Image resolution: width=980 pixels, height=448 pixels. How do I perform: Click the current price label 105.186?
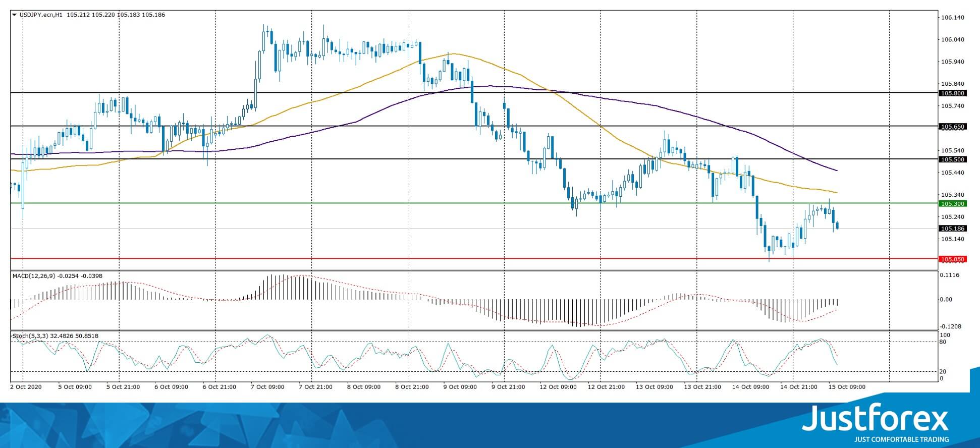[952, 229]
